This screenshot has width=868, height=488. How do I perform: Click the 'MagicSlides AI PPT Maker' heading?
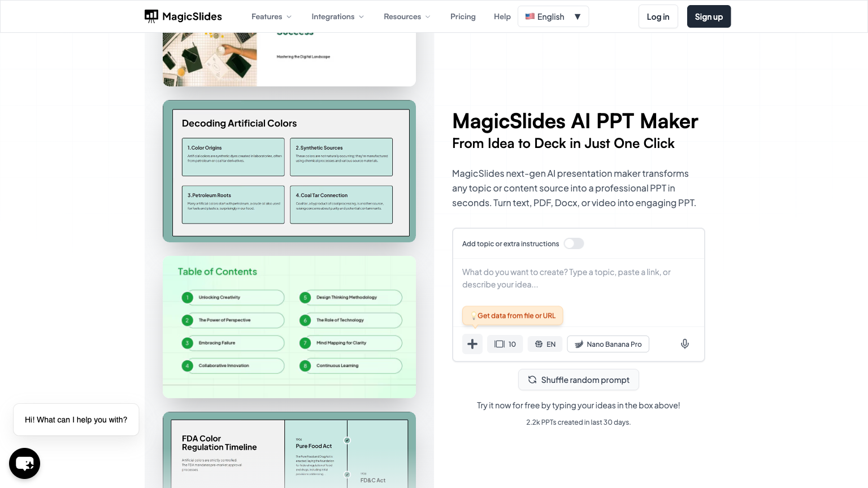pyautogui.click(x=575, y=121)
